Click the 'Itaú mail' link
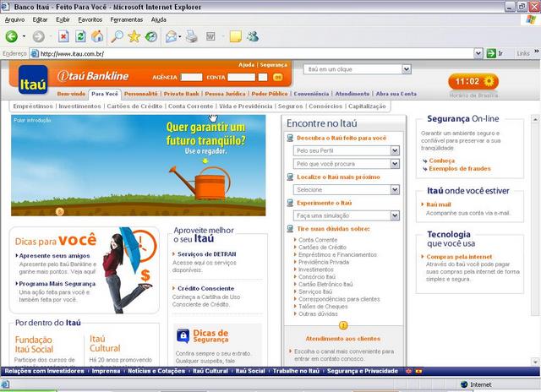 [439, 204]
